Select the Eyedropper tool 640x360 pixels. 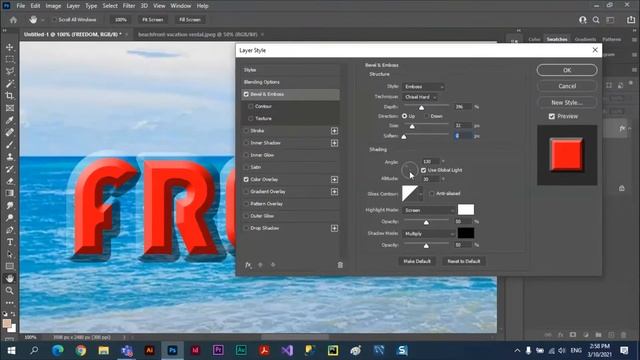pos(9,120)
